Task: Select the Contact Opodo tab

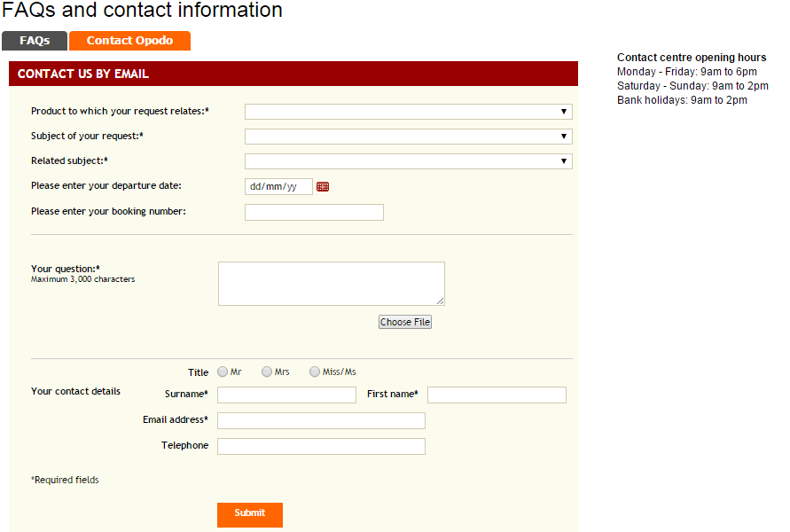Action: click(x=129, y=41)
